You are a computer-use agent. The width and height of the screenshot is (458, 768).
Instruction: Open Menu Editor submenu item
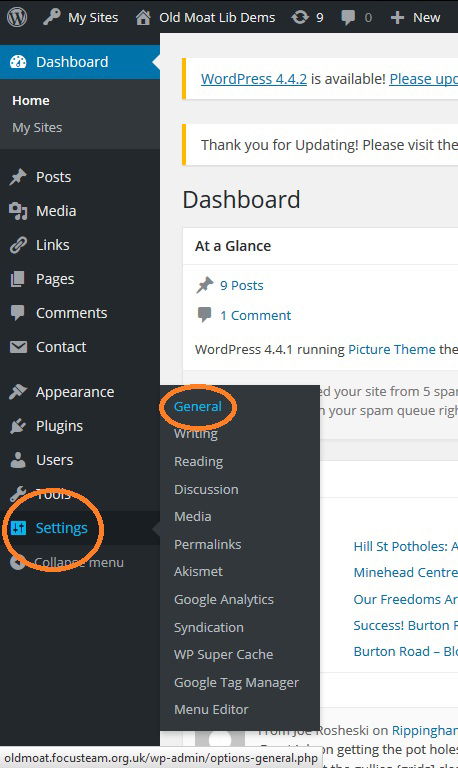pyautogui.click(x=211, y=709)
